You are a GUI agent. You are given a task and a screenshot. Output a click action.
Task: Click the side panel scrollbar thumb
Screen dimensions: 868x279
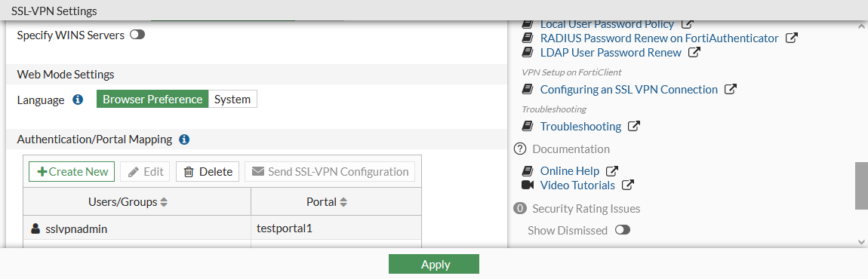[861, 185]
